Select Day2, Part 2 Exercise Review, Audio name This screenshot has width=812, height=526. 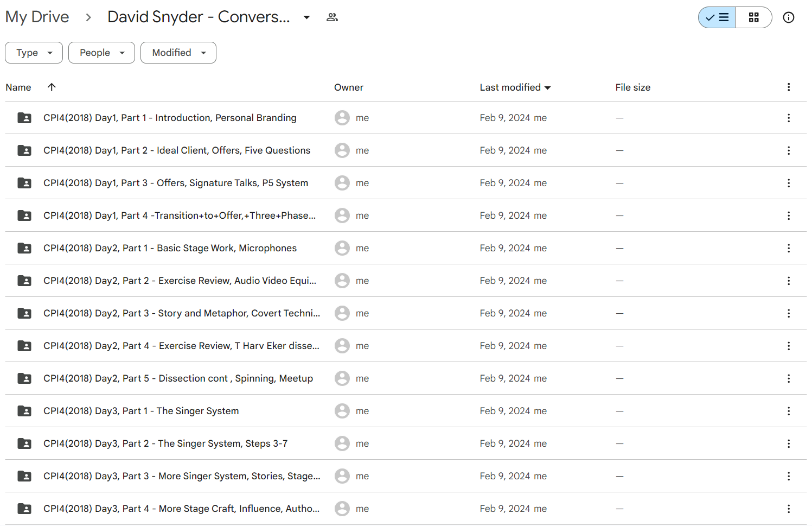click(180, 281)
